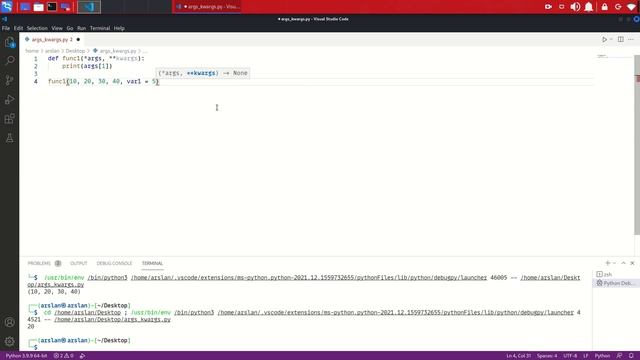This screenshot has width=640, height=360.
Task: Open editor More Actions ellipsis
Action: [631, 40]
